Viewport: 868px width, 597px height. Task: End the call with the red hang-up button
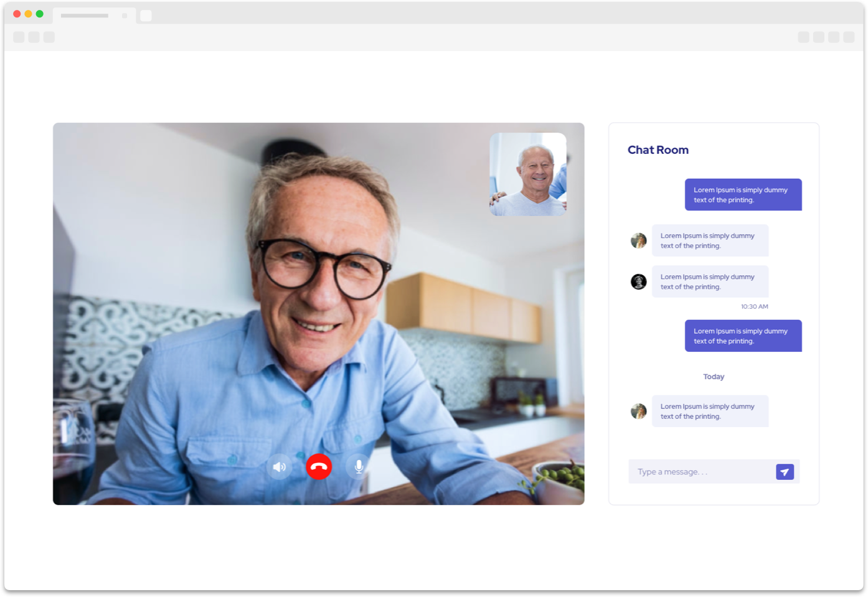point(319,466)
